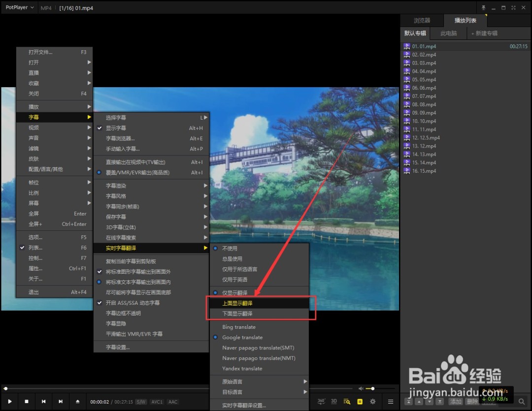The height and width of the screenshot is (411, 532).
Task: Click the pin-on-top icon in title bar
Action: pyautogui.click(x=484, y=7)
